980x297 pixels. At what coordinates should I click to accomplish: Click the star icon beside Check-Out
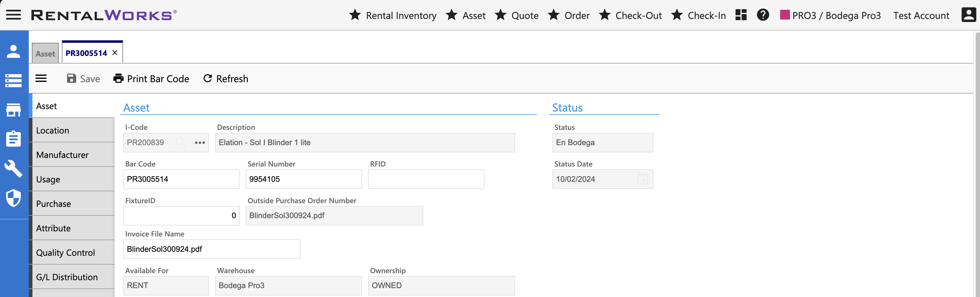point(604,15)
